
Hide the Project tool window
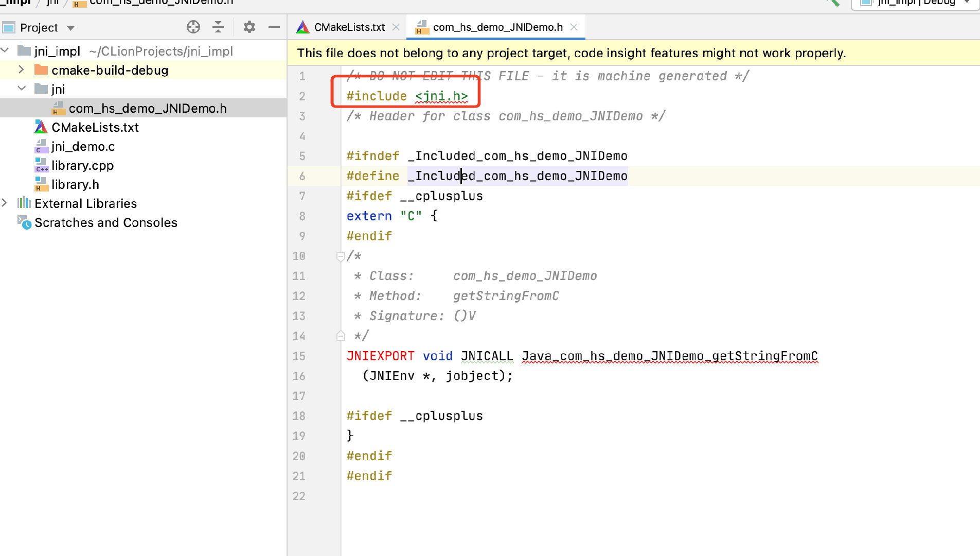pos(274,27)
